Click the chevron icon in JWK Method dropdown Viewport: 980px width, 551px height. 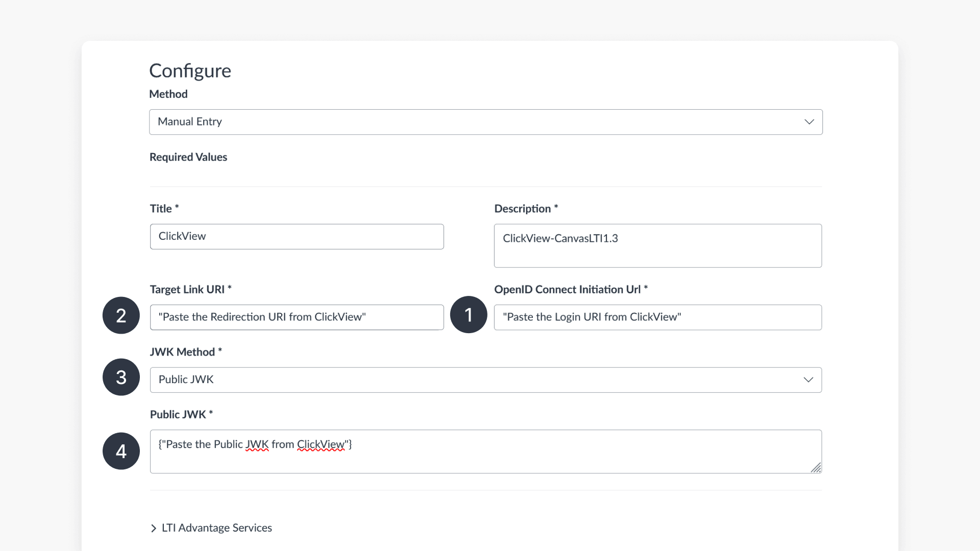(808, 380)
